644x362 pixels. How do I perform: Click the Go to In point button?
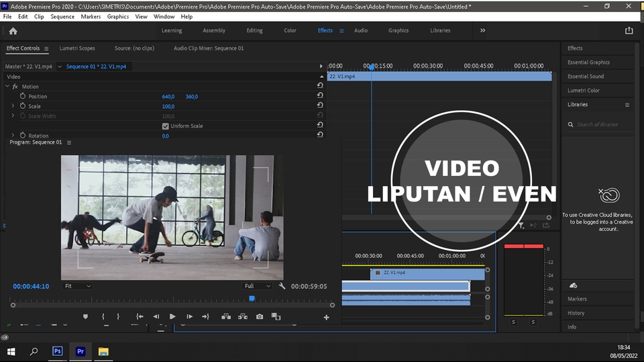(x=140, y=317)
